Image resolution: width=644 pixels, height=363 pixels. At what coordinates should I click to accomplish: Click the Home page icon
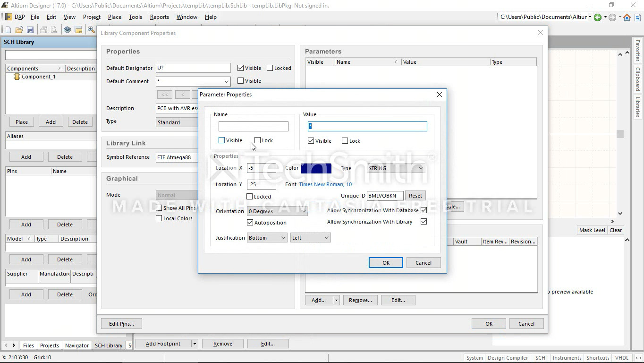point(627,17)
